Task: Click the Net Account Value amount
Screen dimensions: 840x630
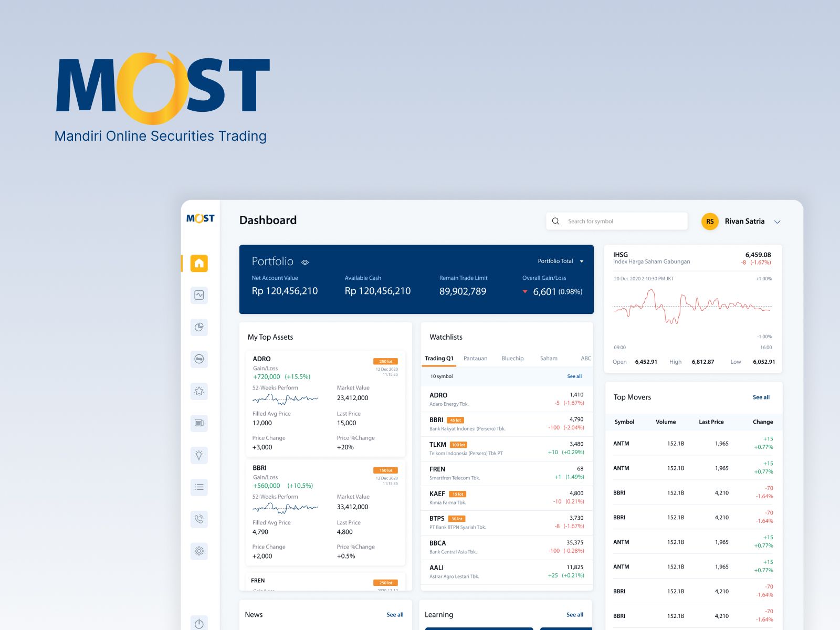Action: tap(285, 291)
